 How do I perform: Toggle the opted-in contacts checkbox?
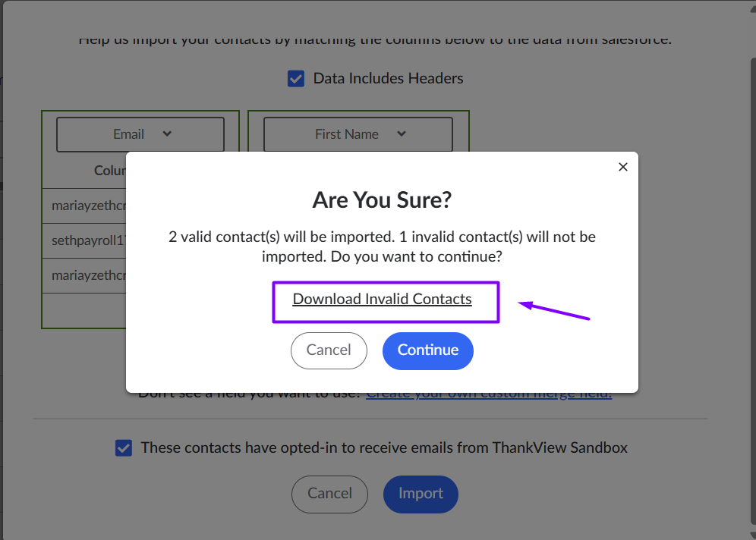point(123,448)
